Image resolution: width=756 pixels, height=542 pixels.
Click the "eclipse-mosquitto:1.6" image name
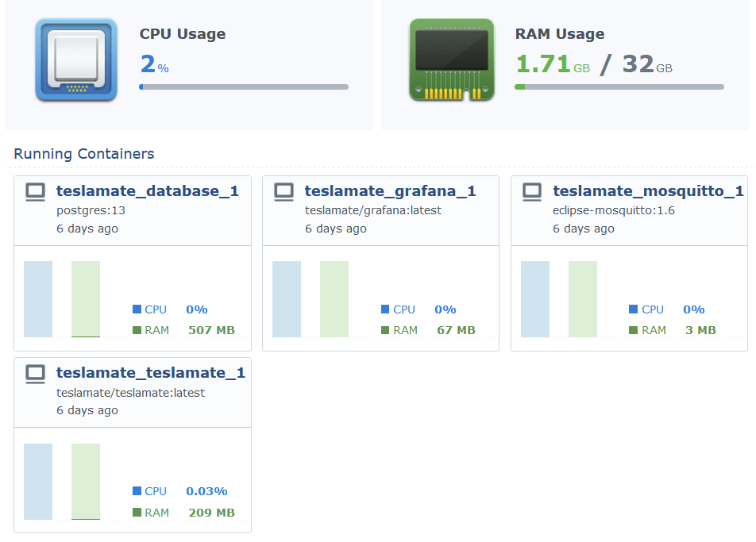[x=613, y=210]
